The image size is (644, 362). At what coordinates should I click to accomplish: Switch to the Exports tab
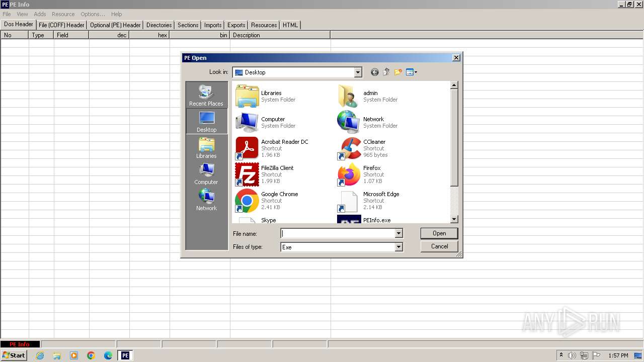click(236, 25)
